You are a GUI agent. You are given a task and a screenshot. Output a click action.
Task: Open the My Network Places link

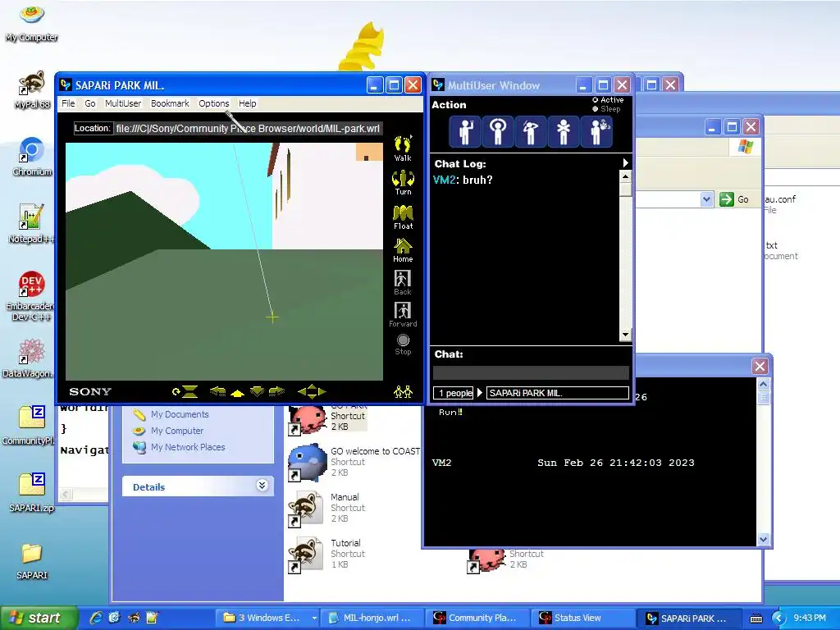(188, 447)
